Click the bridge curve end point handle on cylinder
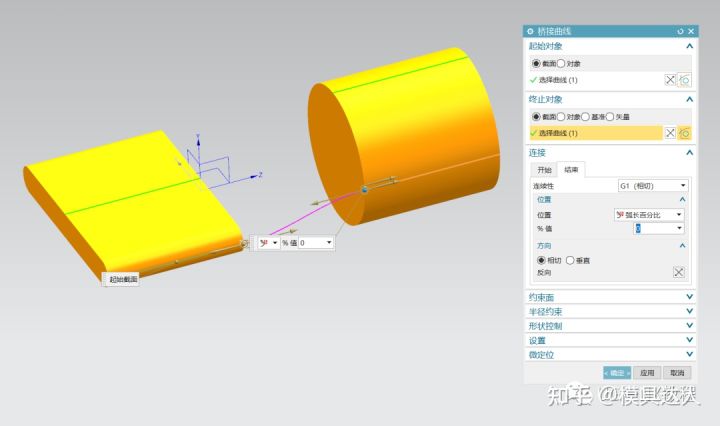The image size is (720, 426). click(364, 189)
